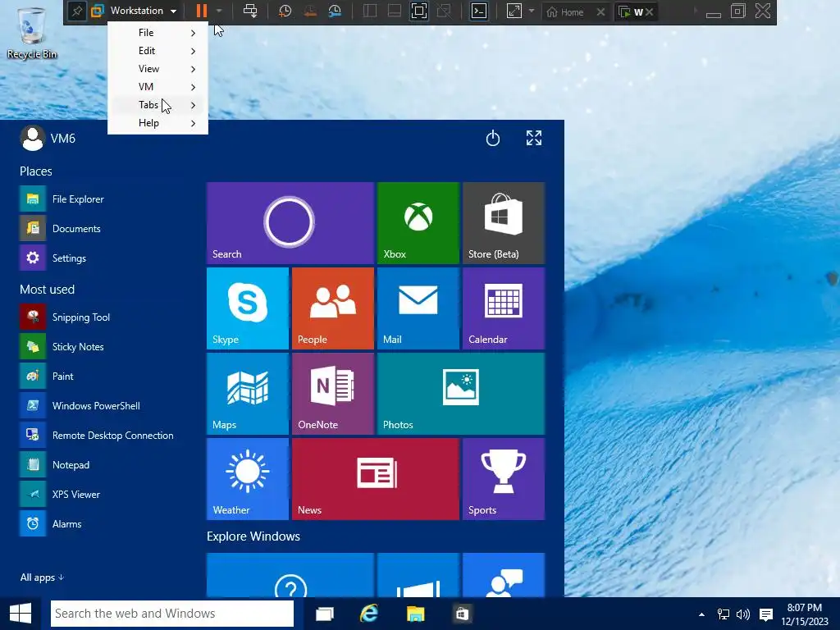Open the Tabs menu entry

157,105
